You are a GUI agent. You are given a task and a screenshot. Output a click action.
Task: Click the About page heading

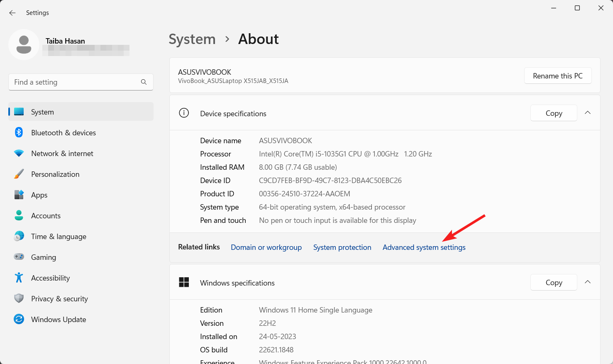click(258, 39)
